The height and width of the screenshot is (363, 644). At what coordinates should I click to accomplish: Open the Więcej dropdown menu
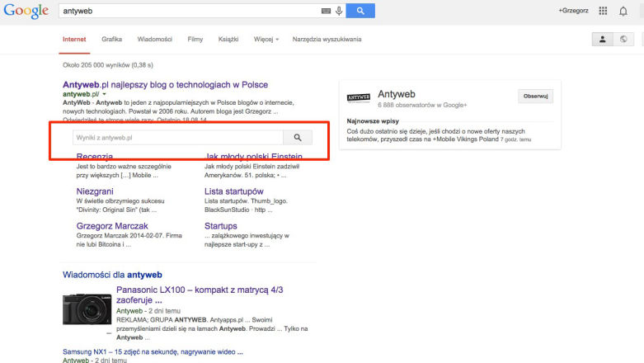(266, 40)
